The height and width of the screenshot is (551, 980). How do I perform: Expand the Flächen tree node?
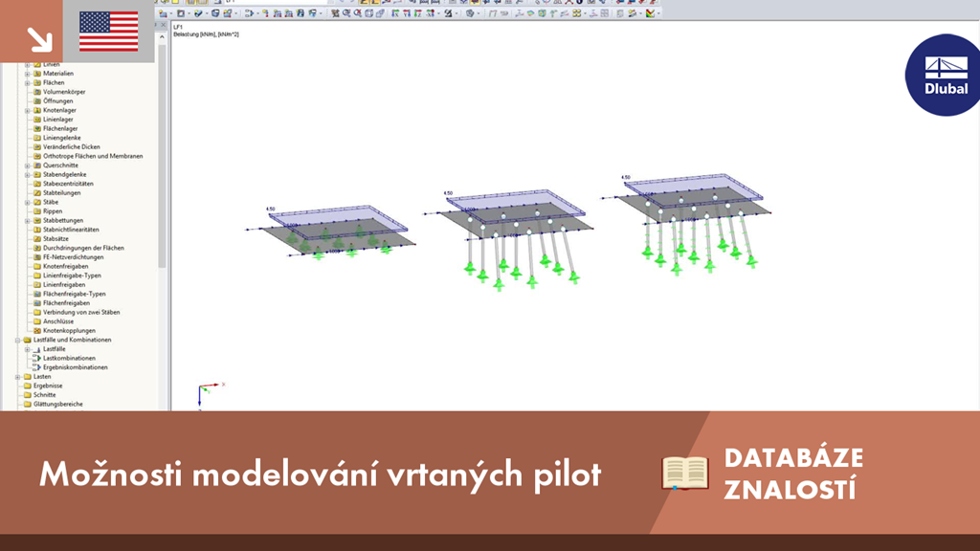[28, 82]
